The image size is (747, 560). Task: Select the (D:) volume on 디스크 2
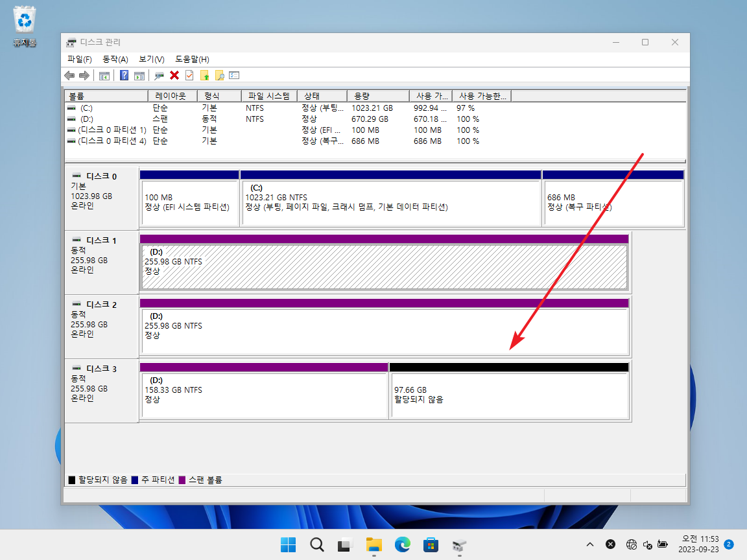tap(384, 327)
